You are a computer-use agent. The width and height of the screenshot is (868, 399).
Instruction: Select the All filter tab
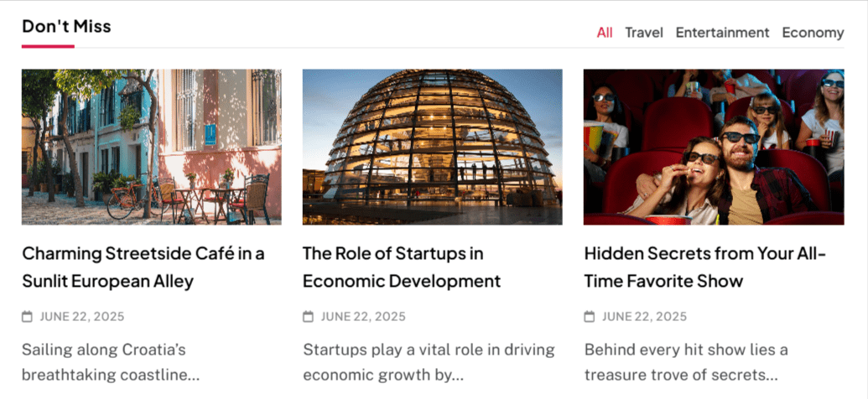click(x=605, y=33)
